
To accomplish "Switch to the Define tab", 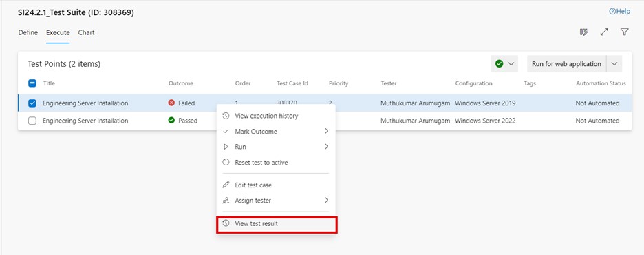I will pyautogui.click(x=28, y=32).
